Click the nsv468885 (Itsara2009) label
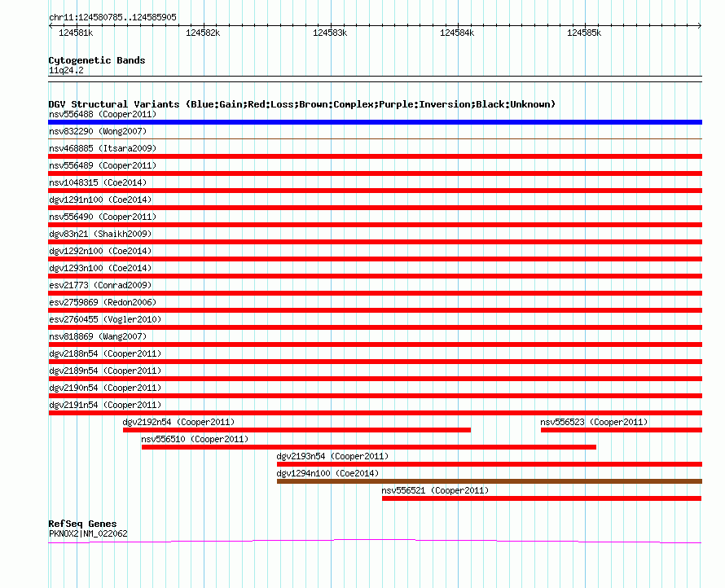This screenshot has width=725, height=588. point(103,148)
